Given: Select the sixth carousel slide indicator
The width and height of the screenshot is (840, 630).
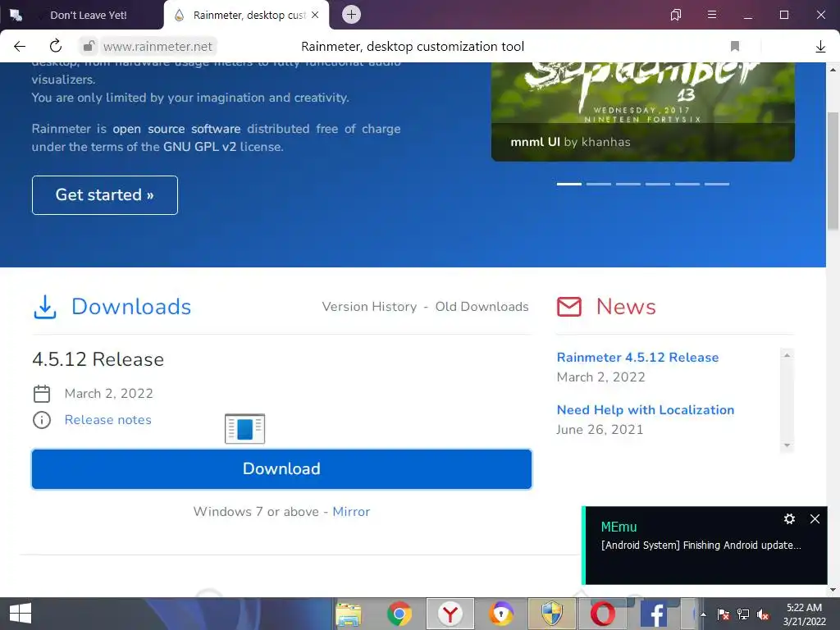Looking at the screenshot, I should pyautogui.click(x=716, y=184).
